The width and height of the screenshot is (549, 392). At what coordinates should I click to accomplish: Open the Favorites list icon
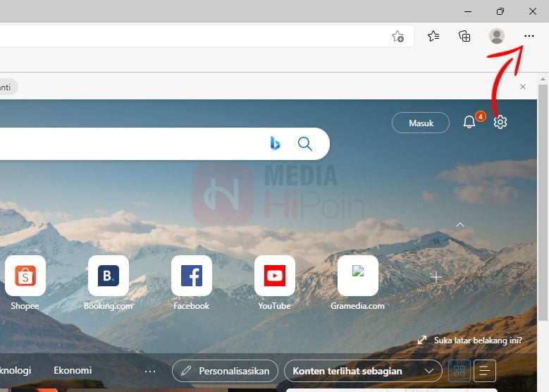433,36
